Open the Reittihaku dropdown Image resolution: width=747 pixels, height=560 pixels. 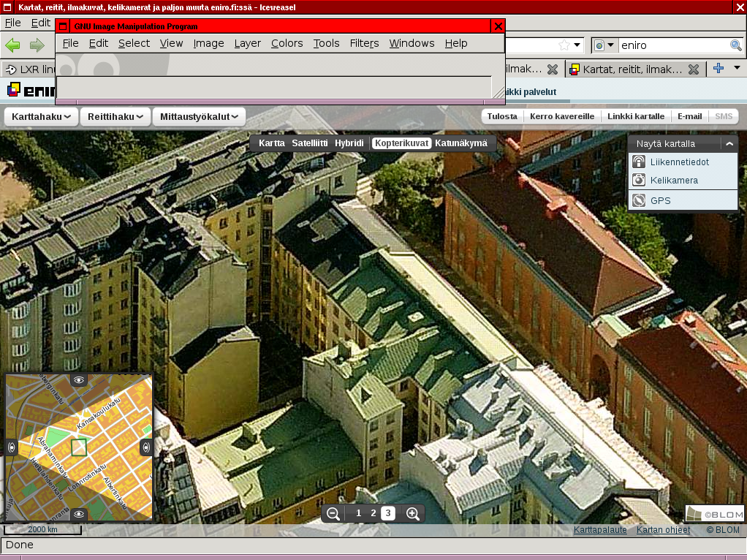point(115,117)
